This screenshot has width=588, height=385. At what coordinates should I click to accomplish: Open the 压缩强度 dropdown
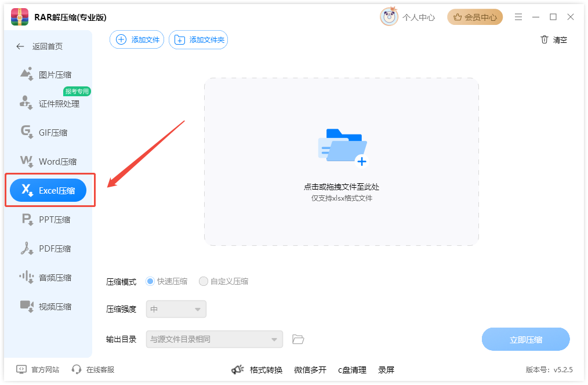point(176,309)
